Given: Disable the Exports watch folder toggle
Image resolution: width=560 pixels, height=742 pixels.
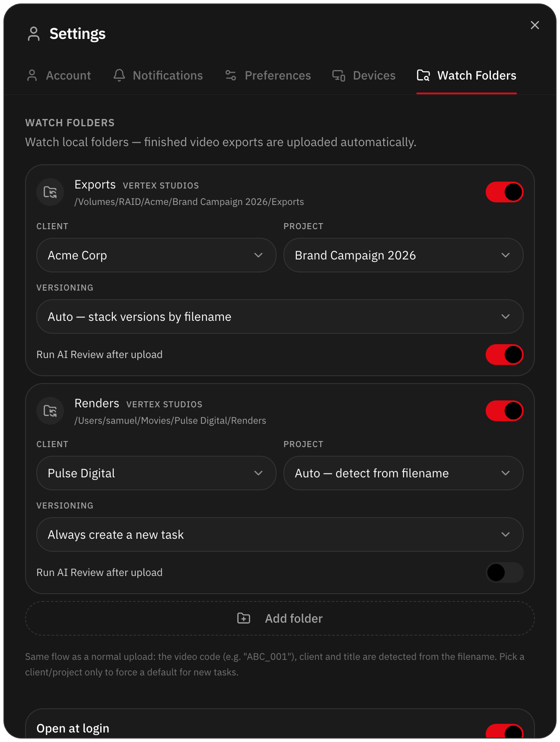Looking at the screenshot, I should [505, 192].
